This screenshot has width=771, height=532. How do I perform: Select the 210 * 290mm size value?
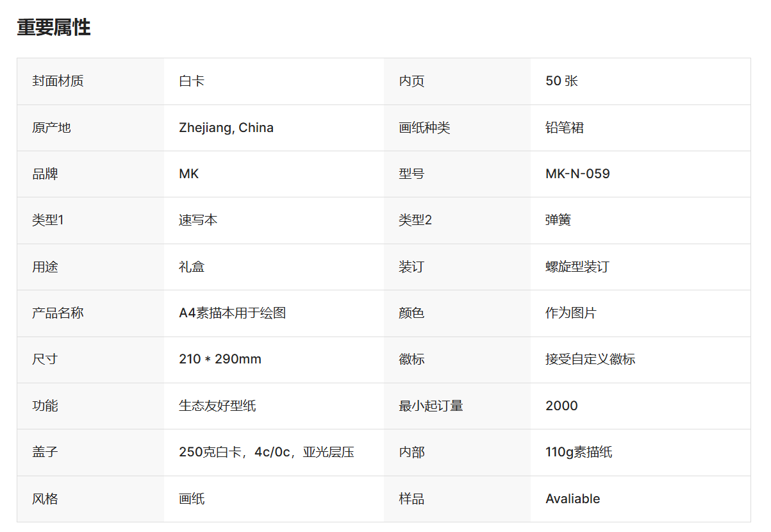(220, 359)
